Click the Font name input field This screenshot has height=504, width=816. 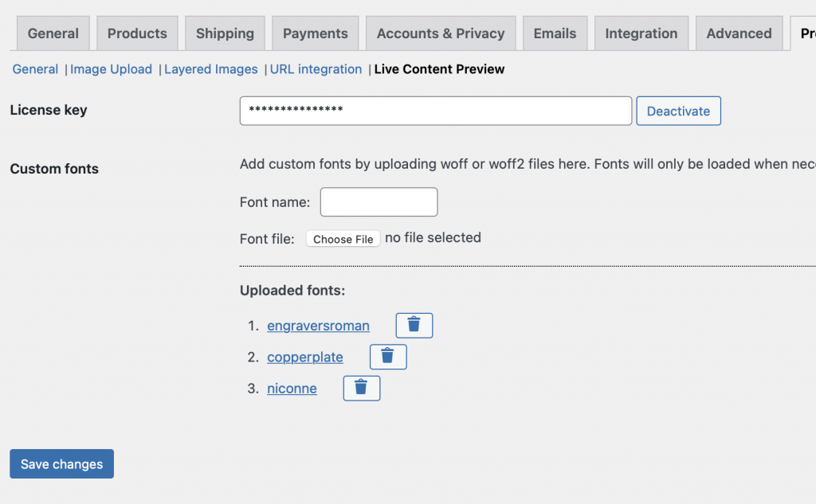point(379,201)
